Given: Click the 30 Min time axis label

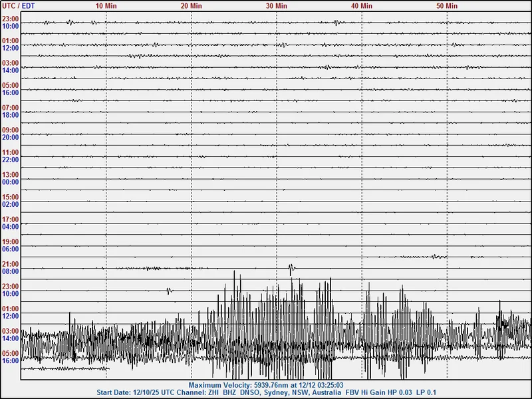Looking at the screenshot, I should (276, 5).
